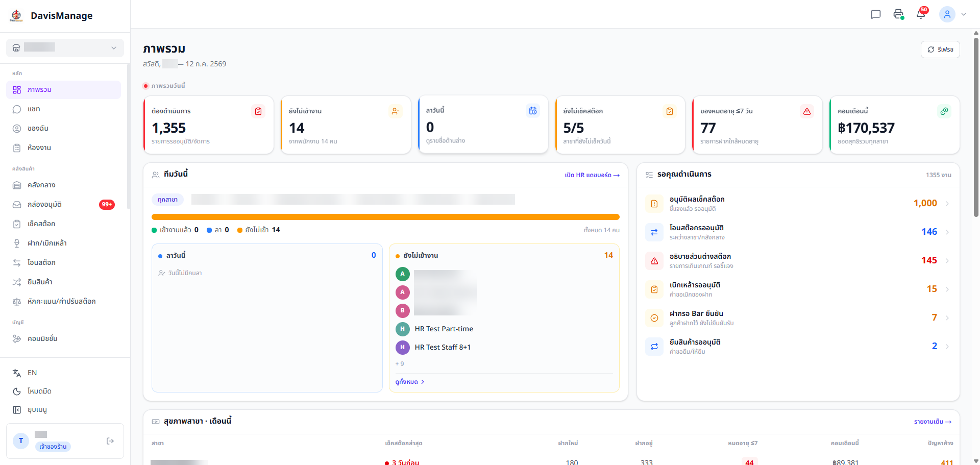The image size is (980, 465).
Task: Expand the อนุมัติผลเช็คสต๊อก row chevron
Action: point(947,204)
